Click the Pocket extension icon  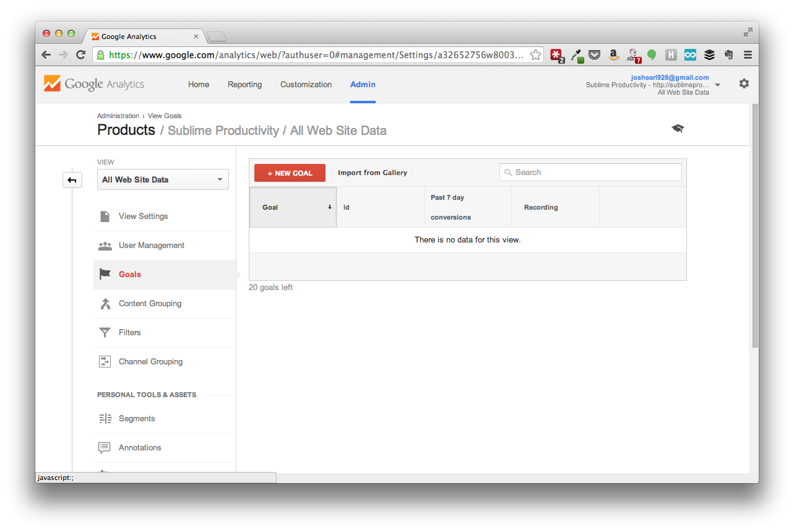point(594,55)
